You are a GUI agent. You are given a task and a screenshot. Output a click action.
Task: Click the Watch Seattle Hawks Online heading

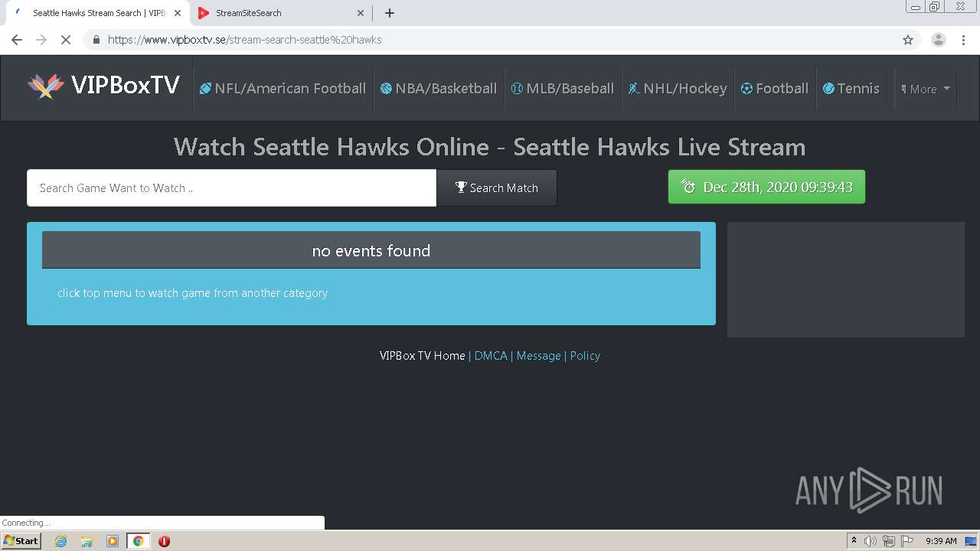coord(489,146)
